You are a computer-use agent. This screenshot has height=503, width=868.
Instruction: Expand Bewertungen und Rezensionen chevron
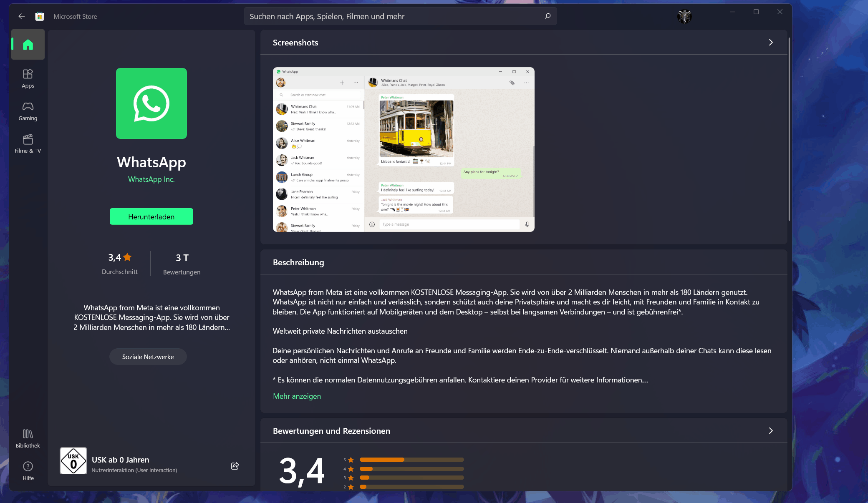(771, 431)
